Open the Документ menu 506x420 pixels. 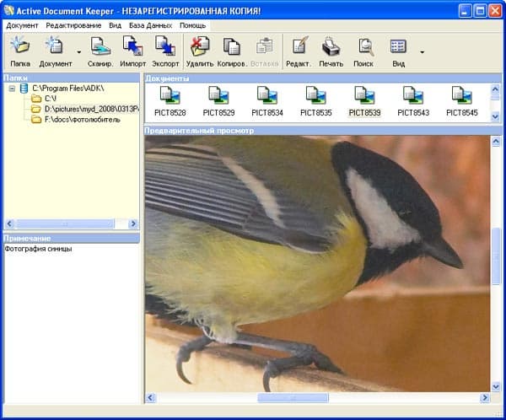22,25
